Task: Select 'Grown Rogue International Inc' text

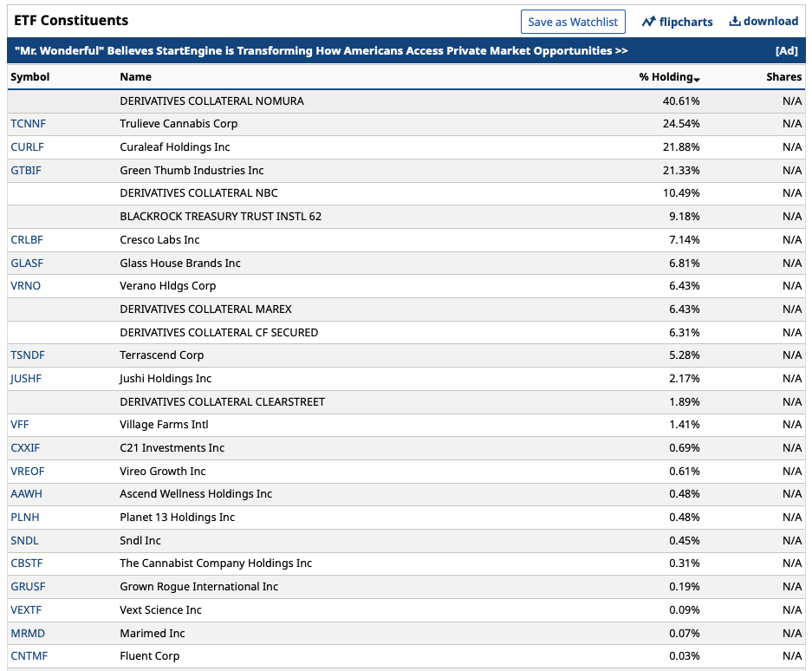Action: coord(198,587)
